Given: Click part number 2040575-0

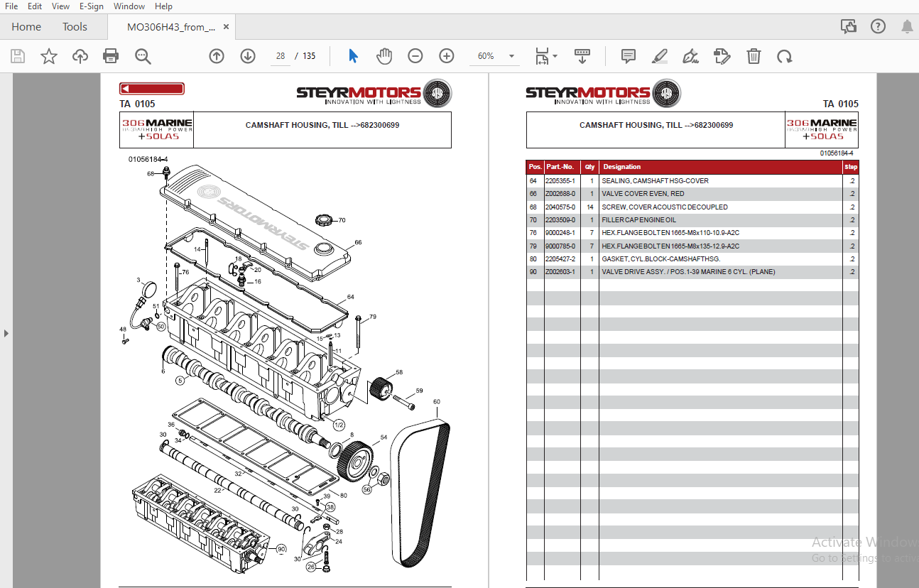Looking at the screenshot, I should click(x=560, y=207).
